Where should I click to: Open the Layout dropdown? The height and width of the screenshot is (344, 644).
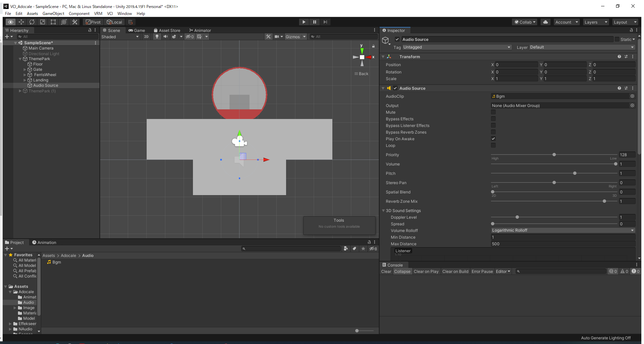625,22
